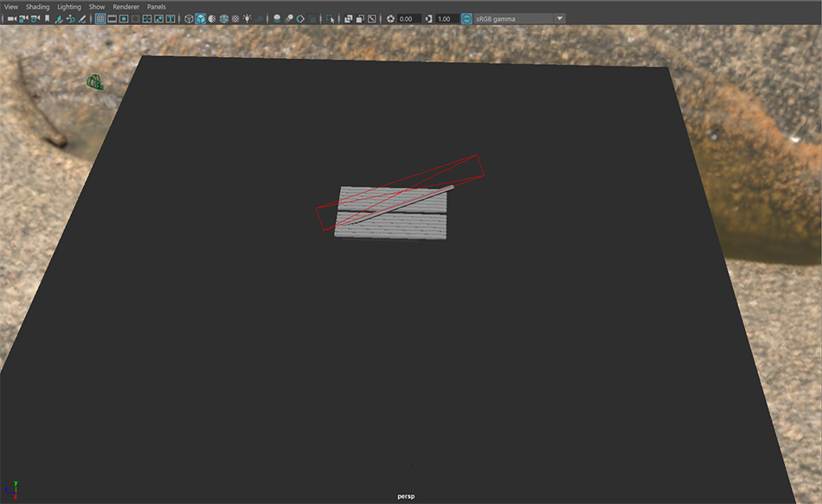Toggle View Transform color management icon
This screenshot has height=504, width=822.
click(466, 19)
